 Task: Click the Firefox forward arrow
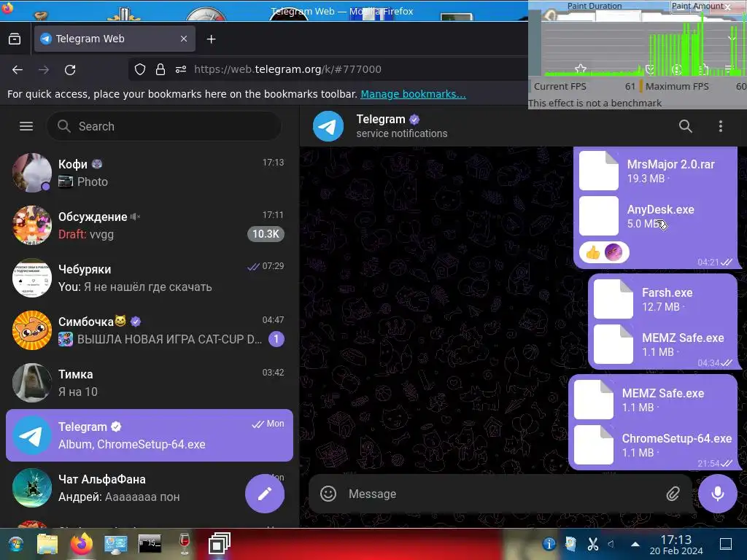coord(44,70)
